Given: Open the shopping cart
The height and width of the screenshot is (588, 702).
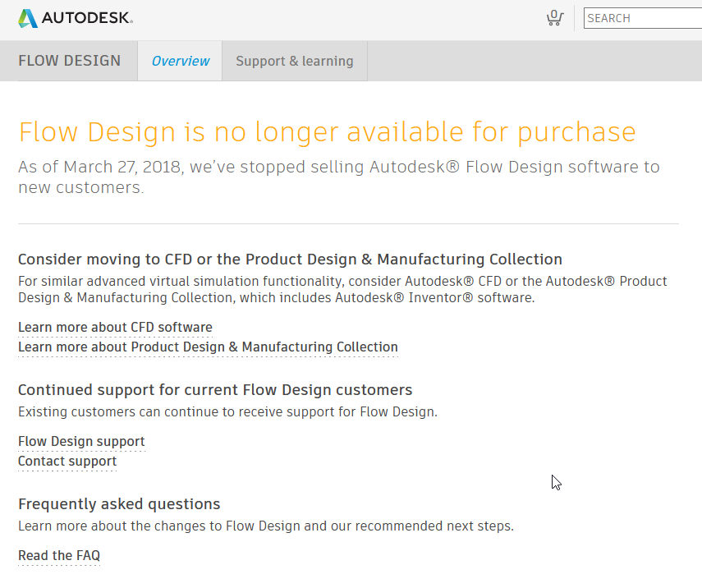Looking at the screenshot, I should [555, 18].
